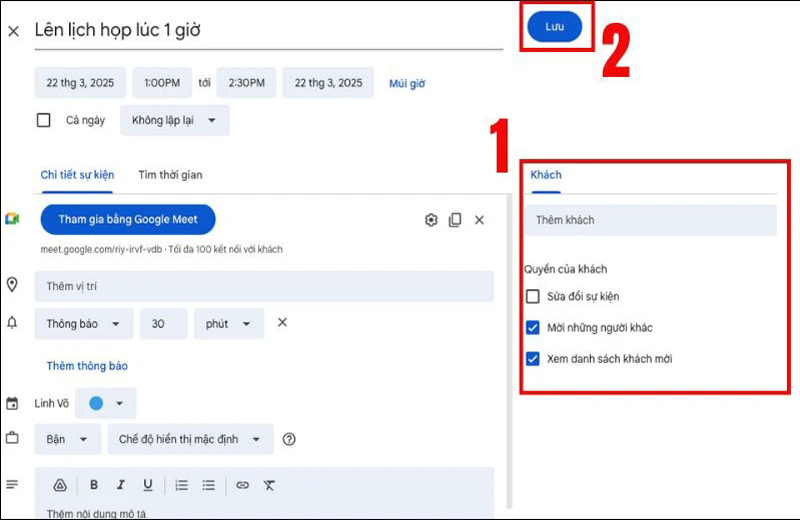The width and height of the screenshot is (800, 520).
Task: Click the notification bell icon
Action: pos(12,323)
